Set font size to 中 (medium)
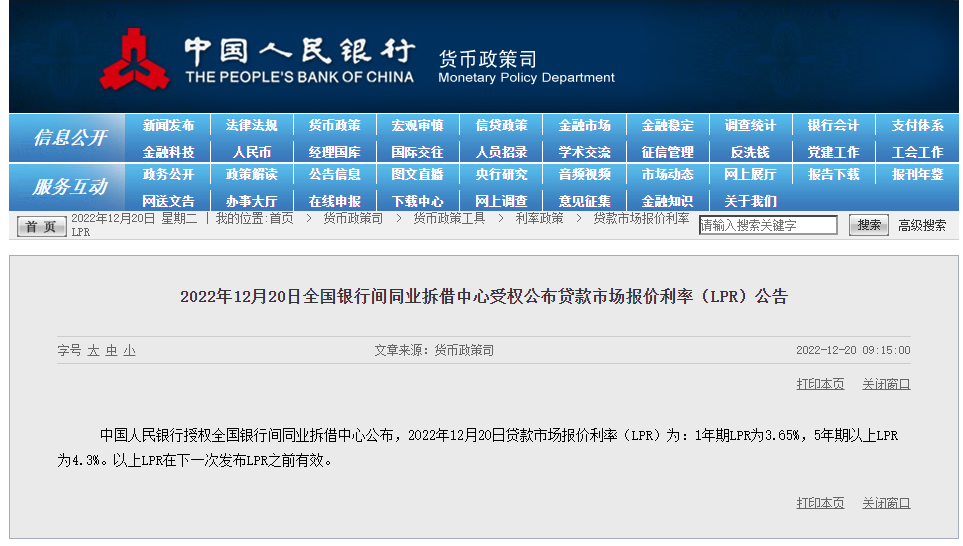This screenshot has height=546, width=963. (x=111, y=351)
